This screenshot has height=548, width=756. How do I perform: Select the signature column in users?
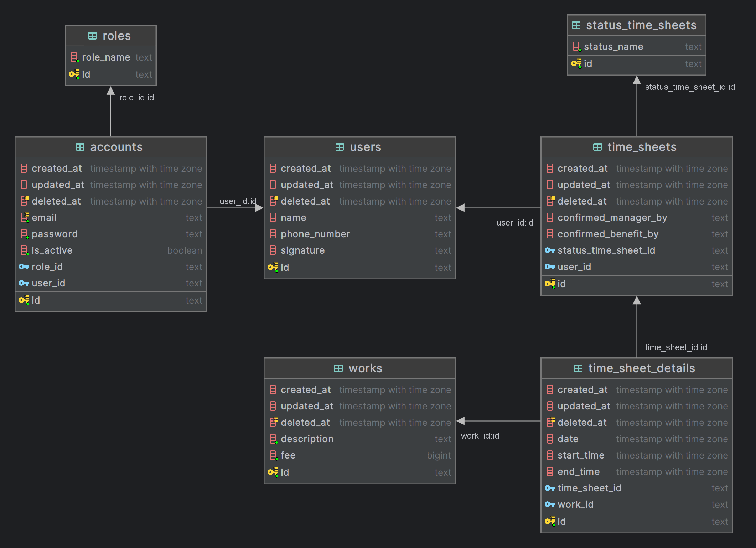click(x=302, y=250)
